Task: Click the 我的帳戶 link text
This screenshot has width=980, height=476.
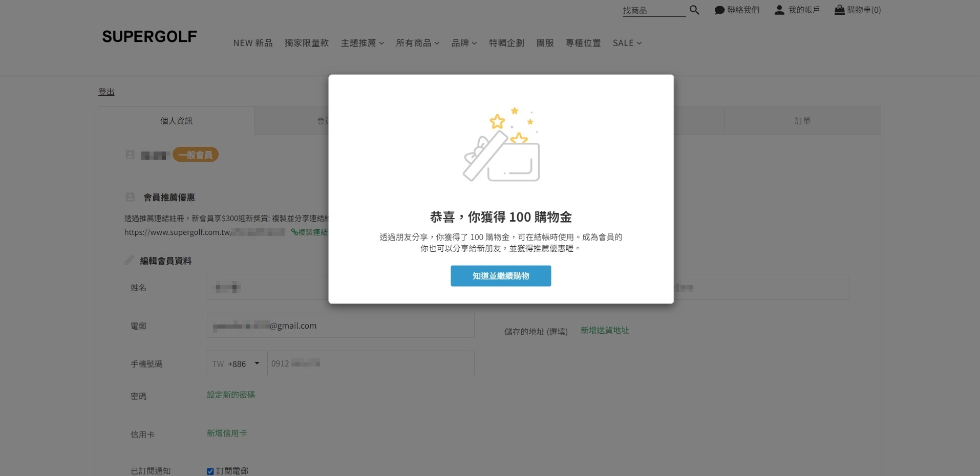Action: (804, 10)
